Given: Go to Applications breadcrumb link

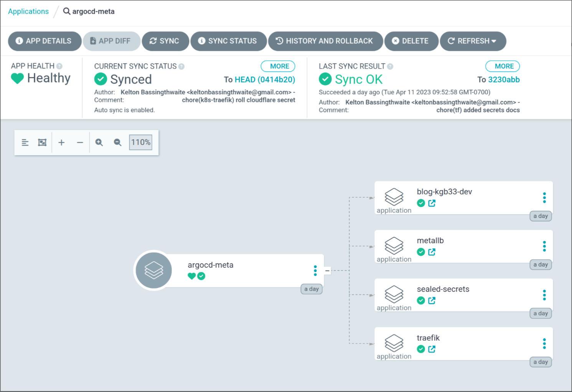Looking at the screenshot, I should [28, 11].
